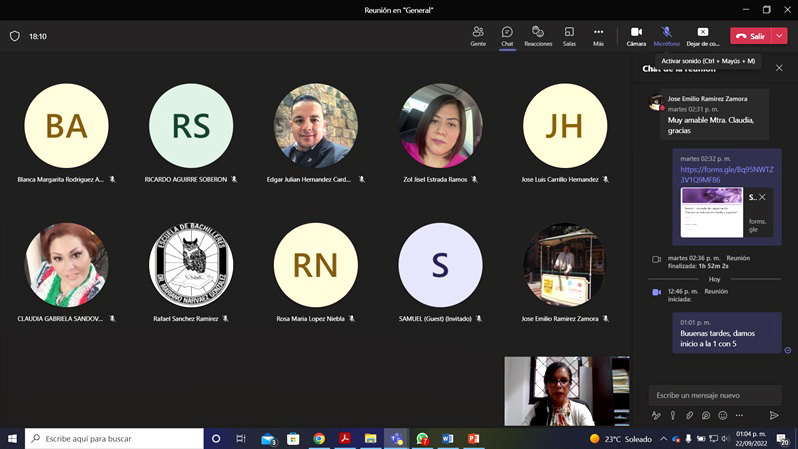Click the new message input field
This screenshot has height=449, width=798.
714,395
